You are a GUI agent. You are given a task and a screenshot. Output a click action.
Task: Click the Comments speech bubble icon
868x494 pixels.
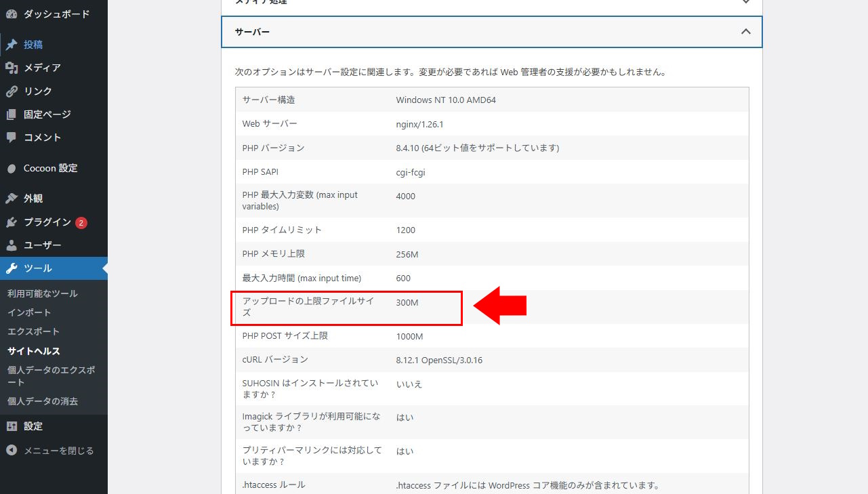(x=12, y=138)
